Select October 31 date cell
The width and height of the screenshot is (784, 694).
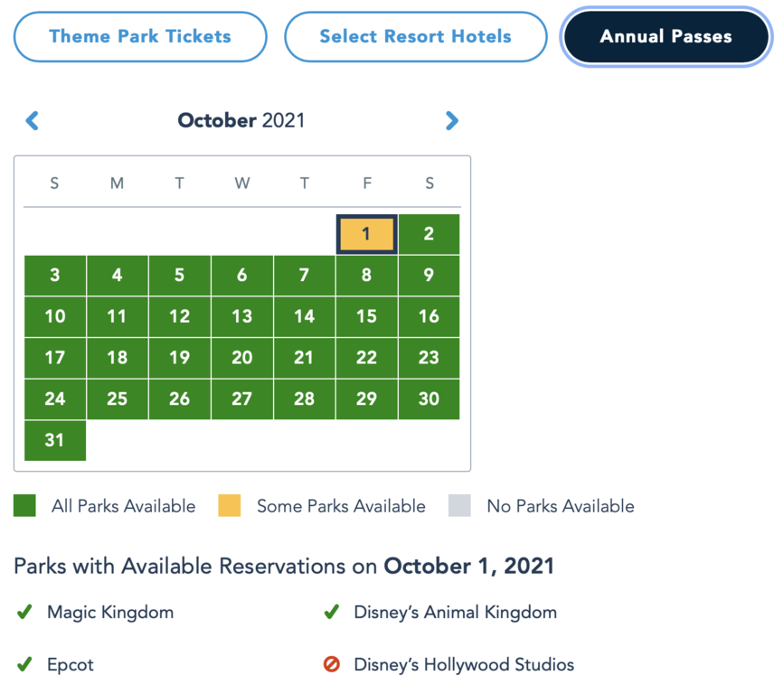(x=55, y=440)
